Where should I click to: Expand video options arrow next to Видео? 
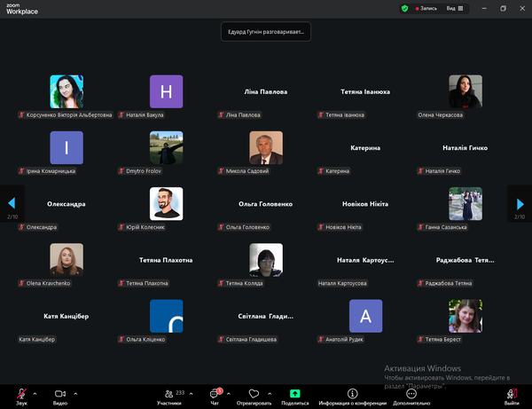[75, 393]
